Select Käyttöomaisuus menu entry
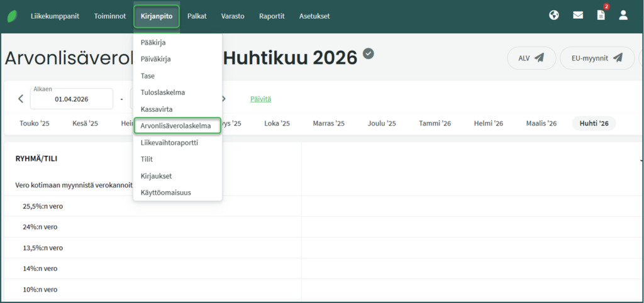 165,192
